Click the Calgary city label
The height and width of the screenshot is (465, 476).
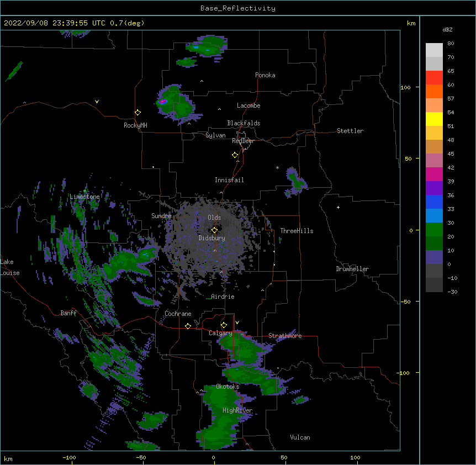(220, 333)
